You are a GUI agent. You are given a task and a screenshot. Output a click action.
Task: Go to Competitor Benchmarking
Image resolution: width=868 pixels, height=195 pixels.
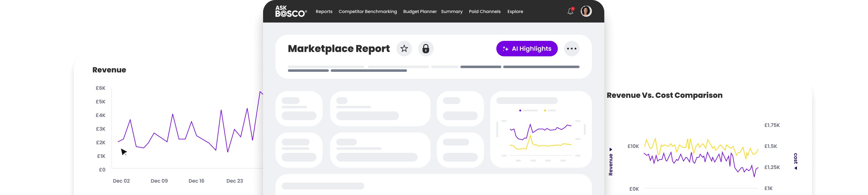(x=368, y=11)
